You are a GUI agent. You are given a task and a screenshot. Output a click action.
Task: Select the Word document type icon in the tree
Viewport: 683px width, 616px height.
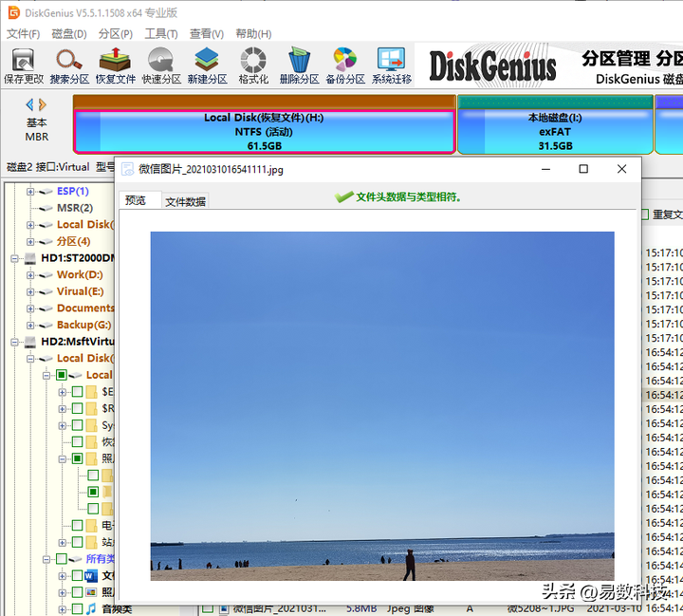tap(91, 576)
